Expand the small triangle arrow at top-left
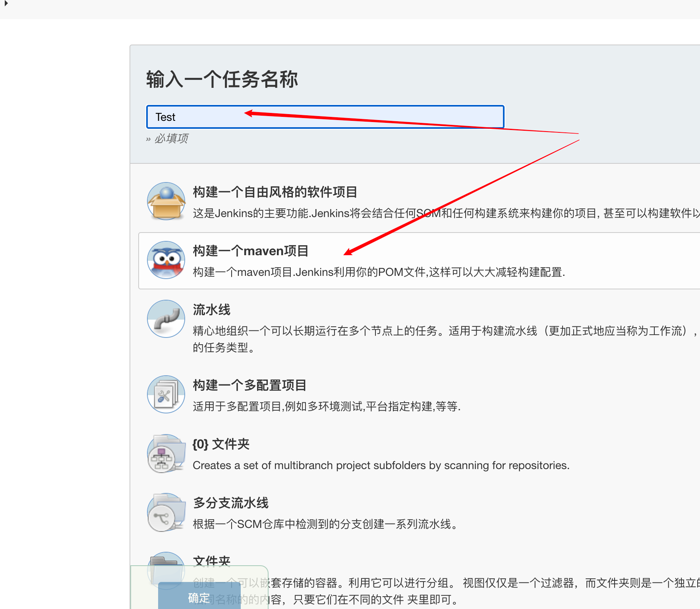Screen dimensions: 700x609 tap(6, 3)
